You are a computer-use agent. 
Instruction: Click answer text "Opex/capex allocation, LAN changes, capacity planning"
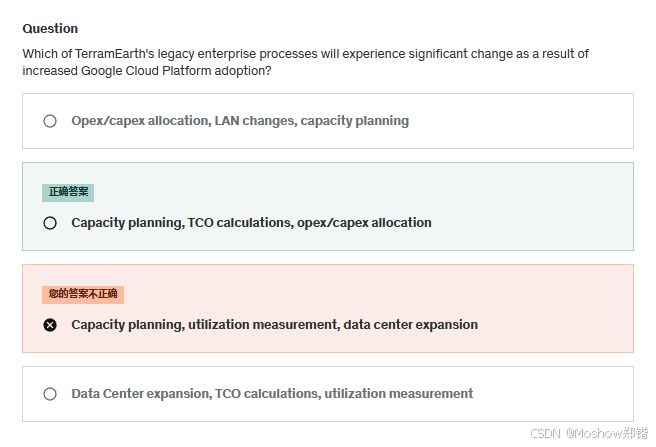click(240, 121)
